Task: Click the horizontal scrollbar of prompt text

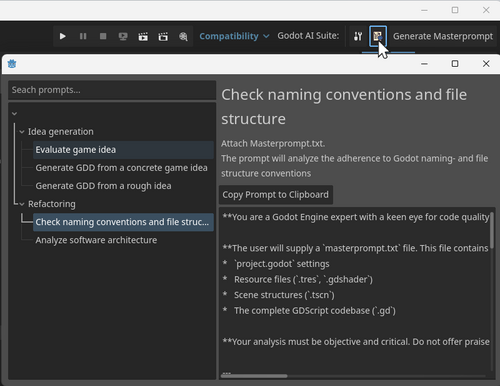Action: click(x=254, y=376)
